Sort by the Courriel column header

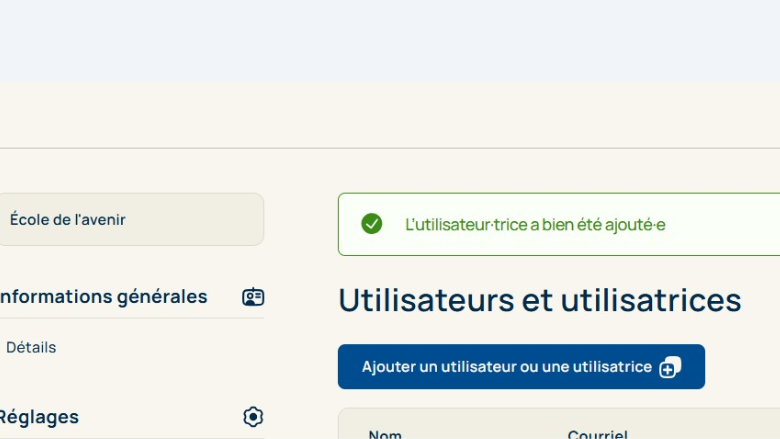click(x=597, y=434)
